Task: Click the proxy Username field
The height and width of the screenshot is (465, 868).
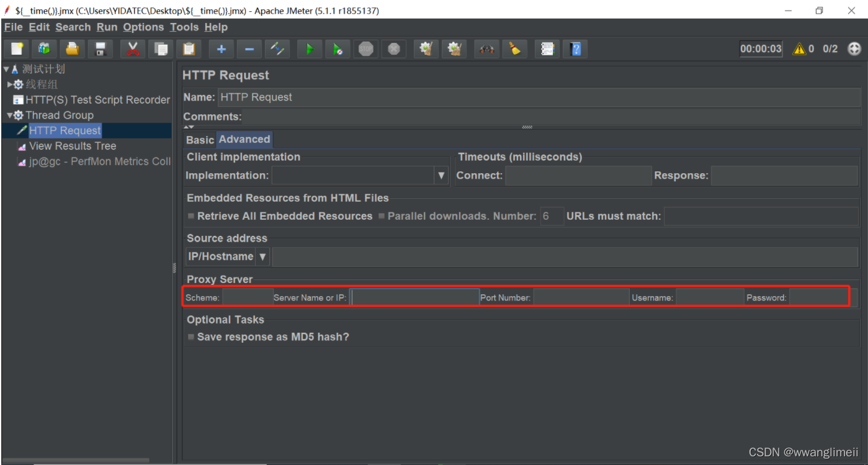Action: [710, 297]
